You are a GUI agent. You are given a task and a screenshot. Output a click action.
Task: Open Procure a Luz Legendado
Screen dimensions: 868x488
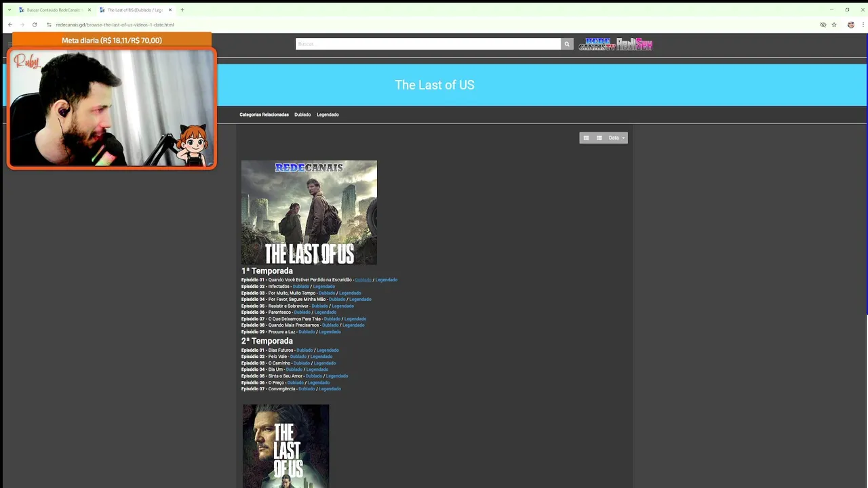[330, 332]
